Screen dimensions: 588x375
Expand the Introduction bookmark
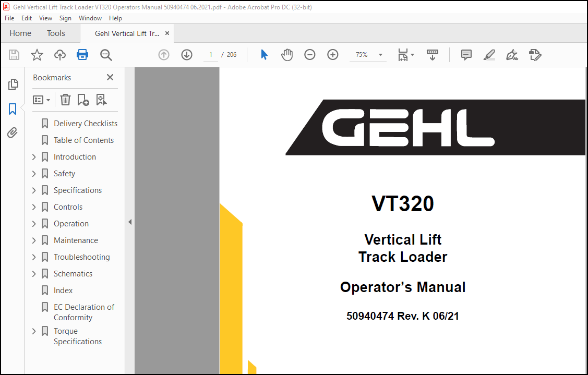34,157
